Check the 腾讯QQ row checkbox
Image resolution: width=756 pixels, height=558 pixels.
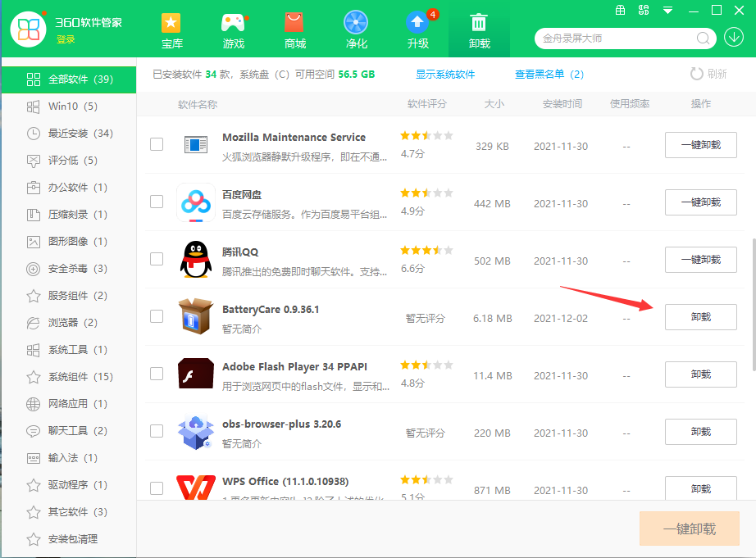tap(157, 259)
